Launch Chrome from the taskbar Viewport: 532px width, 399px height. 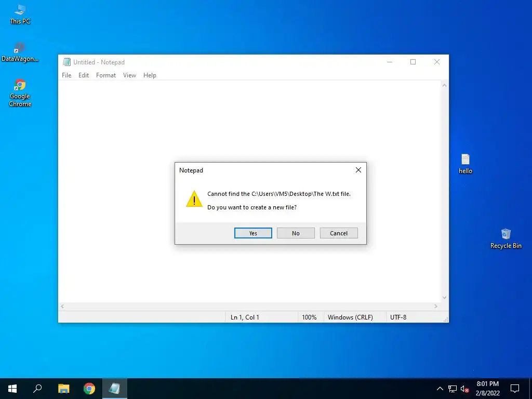pos(89,389)
